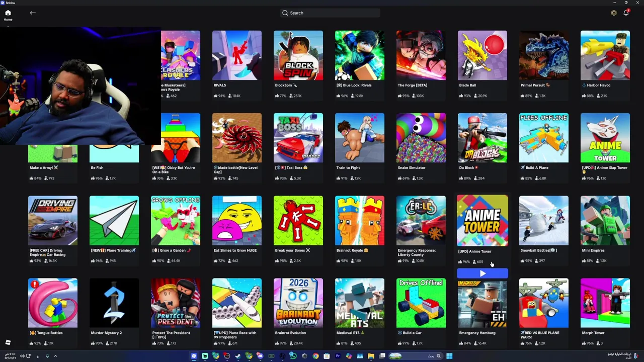Open Eat Slimes to Grow HUGE thumbnail
Image resolution: width=644 pixels, height=362 pixels.
coord(237,220)
